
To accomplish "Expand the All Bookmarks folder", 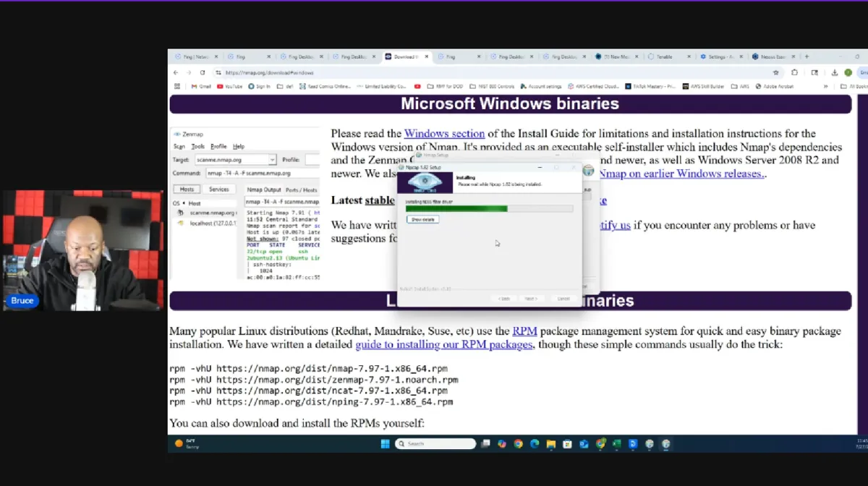I will (x=854, y=86).
